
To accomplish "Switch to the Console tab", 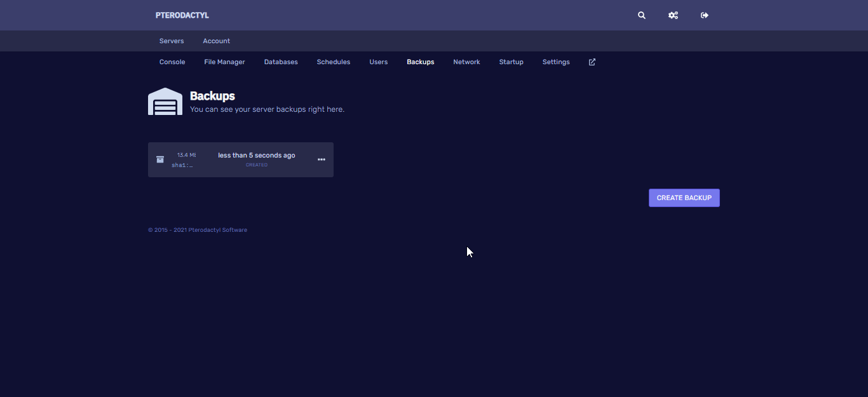I will click(172, 62).
